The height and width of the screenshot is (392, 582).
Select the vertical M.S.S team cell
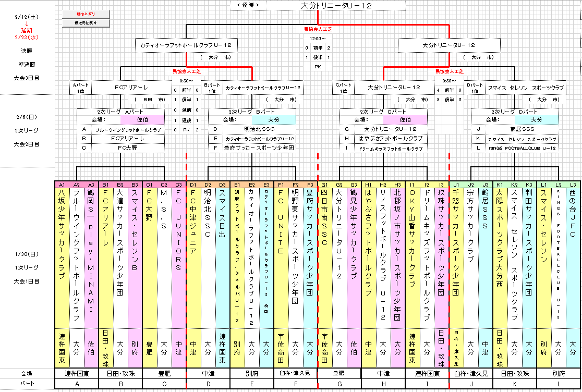(x=164, y=258)
